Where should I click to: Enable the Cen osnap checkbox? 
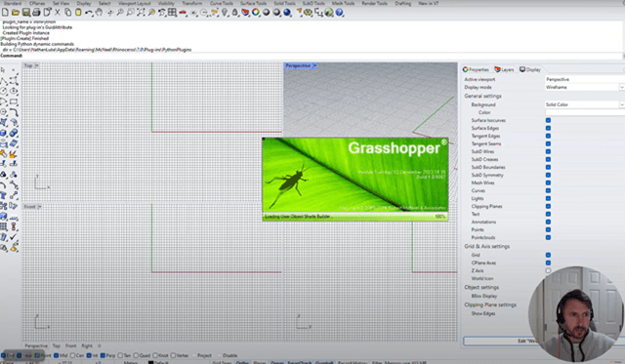pyautogui.click(x=72, y=355)
